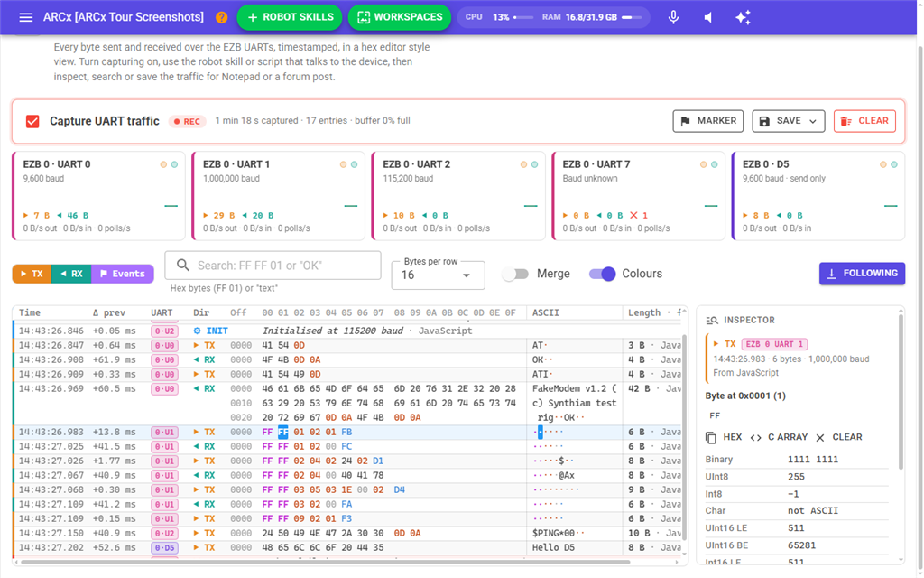Add a MARKER to the capture
This screenshot has width=924, height=578.
tap(707, 121)
